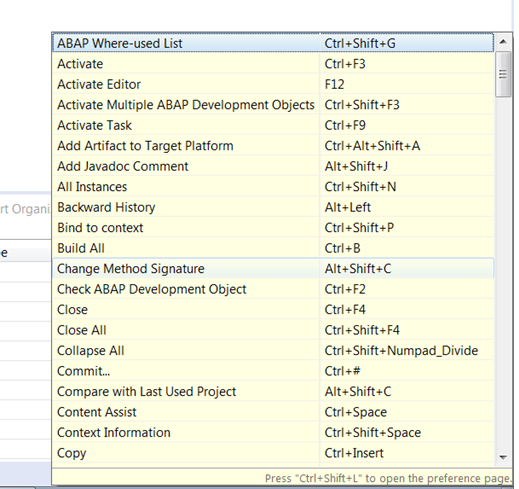This screenshot has height=489, width=519.
Task: Select the Copy command row
Action: click(x=273, y=453)
